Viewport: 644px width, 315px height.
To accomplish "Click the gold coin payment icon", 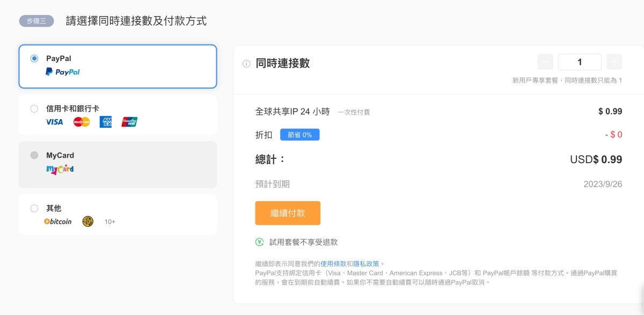I will coord(88,221).
